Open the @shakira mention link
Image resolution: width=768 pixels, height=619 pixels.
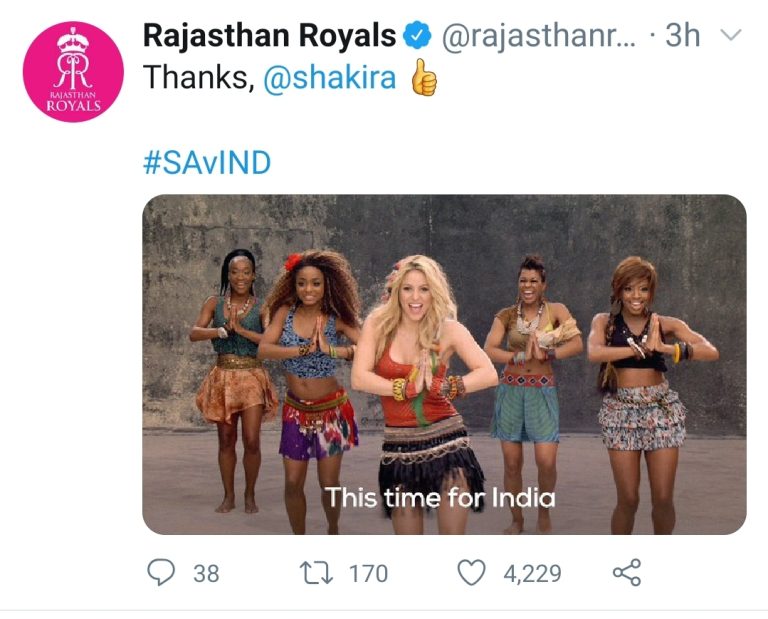pos(331,79)
